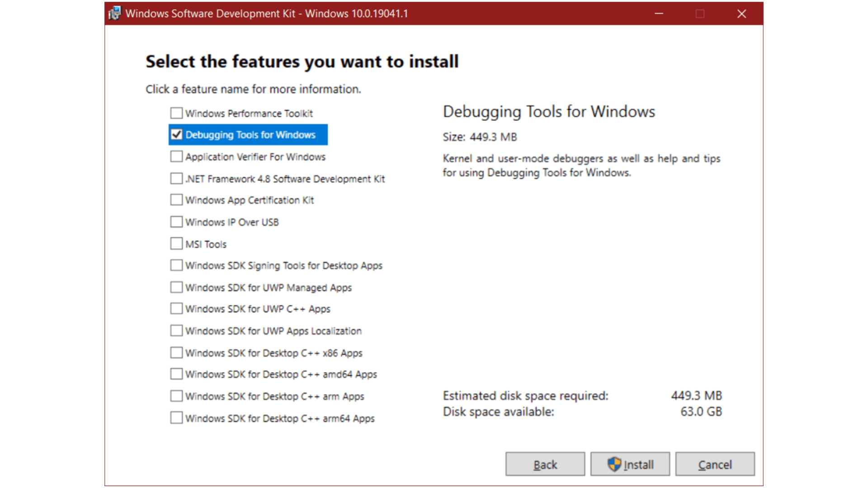
Task: Click the SDK installer icon in title bar
Action: pos(115,13)
